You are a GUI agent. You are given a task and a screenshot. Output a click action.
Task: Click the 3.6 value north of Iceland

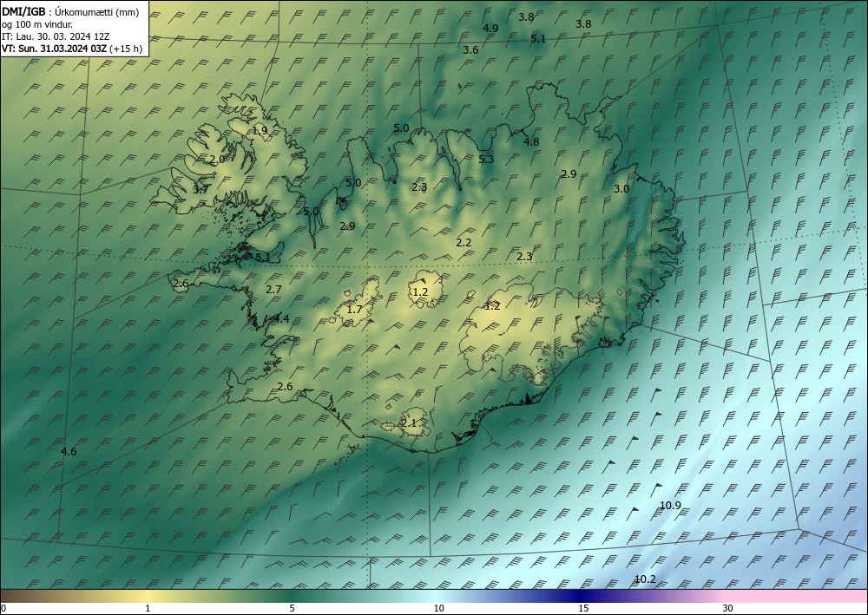coord(470,50)
